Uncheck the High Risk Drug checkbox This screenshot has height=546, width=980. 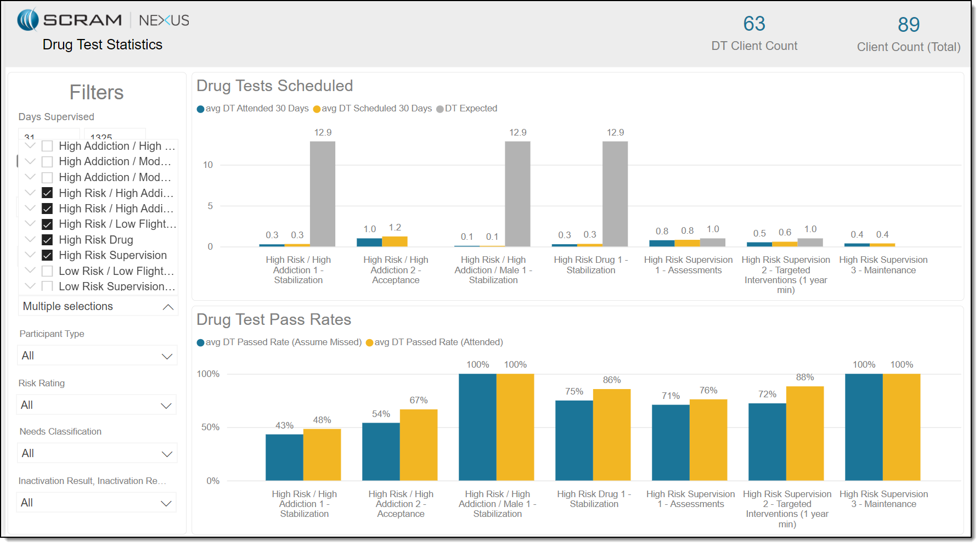click(48, 240)
